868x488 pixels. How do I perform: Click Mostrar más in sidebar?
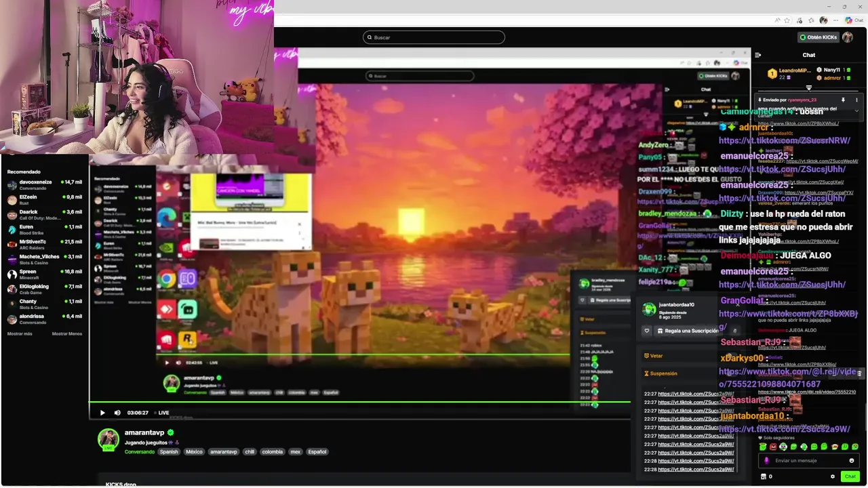[20, 333]
